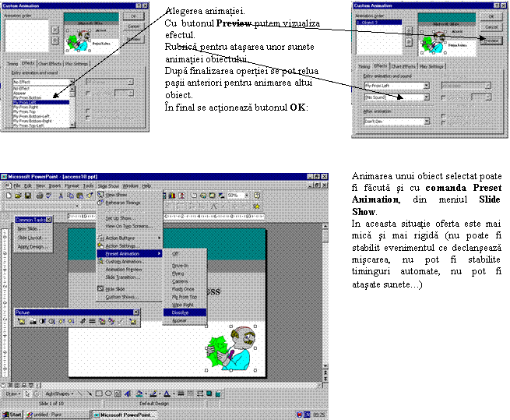The width and height of the screenshot is (510, 420).
Task: Click the Select Objects arrow tool
Action: pyautogui.click(x=26, y=394)
